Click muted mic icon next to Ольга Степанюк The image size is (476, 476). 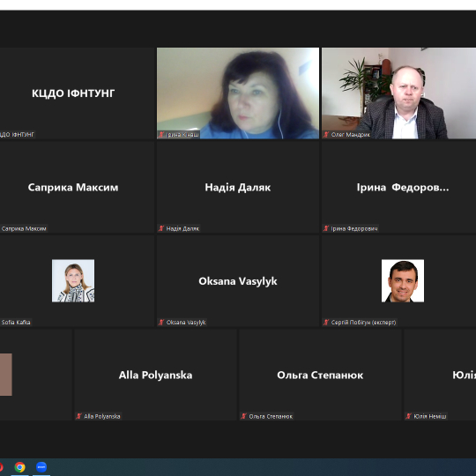244,416
